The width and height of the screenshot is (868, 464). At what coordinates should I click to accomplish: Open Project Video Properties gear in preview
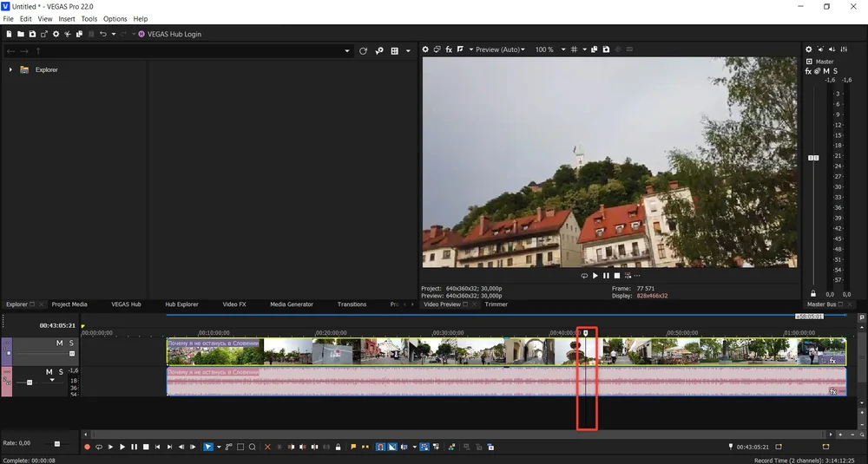[x=425, y=49]
